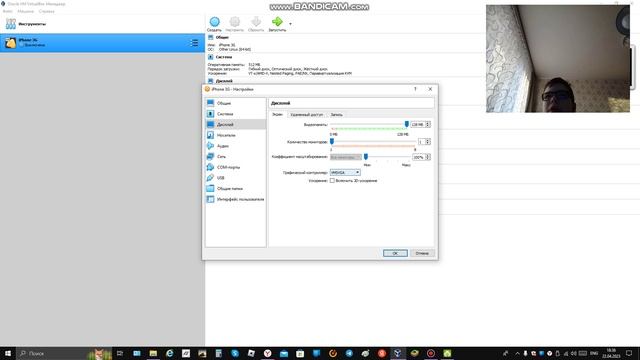Image resolution: width=640 pixels, height=360 pixels.
Task: Click the green Запустить arrow icon
Action: click(x=277, y=22)
